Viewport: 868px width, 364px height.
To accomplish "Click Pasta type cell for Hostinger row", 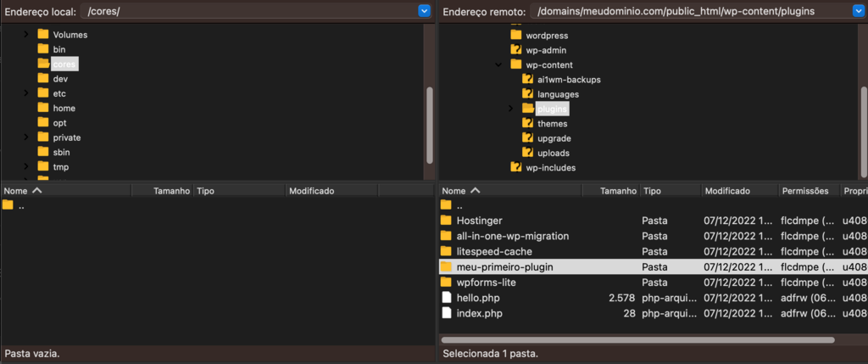I will 654,221.
